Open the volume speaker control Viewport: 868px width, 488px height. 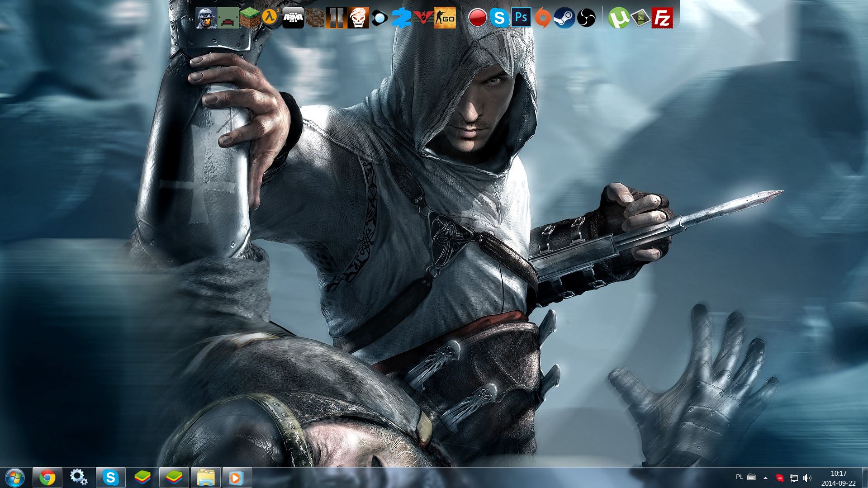807,478
